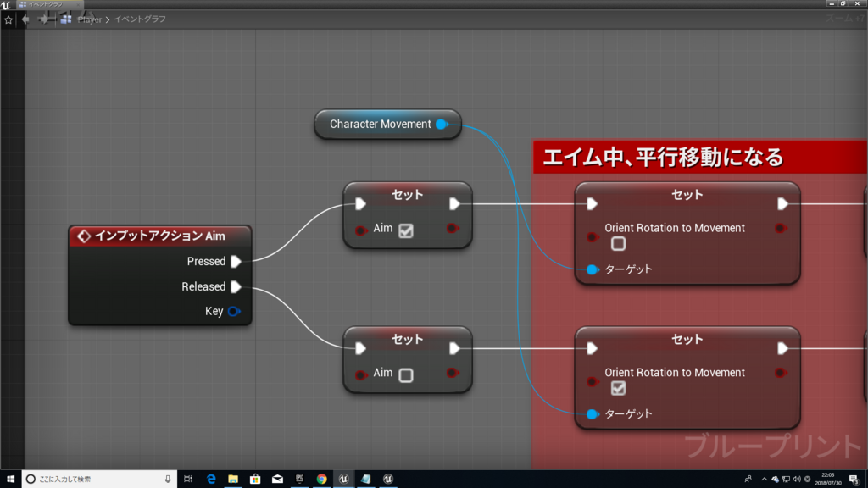
Task: Open Google Chrome from the taskbar
Action: pyautogui.click(x=321, y=479)
